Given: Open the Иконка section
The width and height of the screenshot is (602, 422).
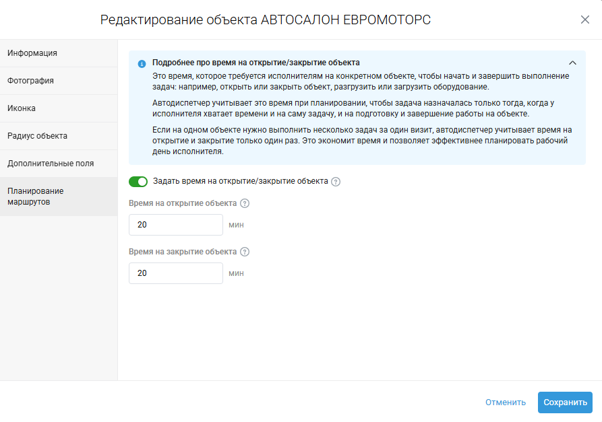Looking at the screenshot, I should [59, 108].
